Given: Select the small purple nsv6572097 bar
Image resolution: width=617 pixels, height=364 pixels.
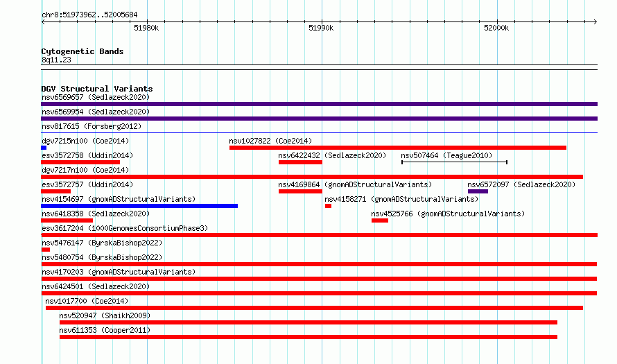Looking at the screenshot, I should click(478, 191).
